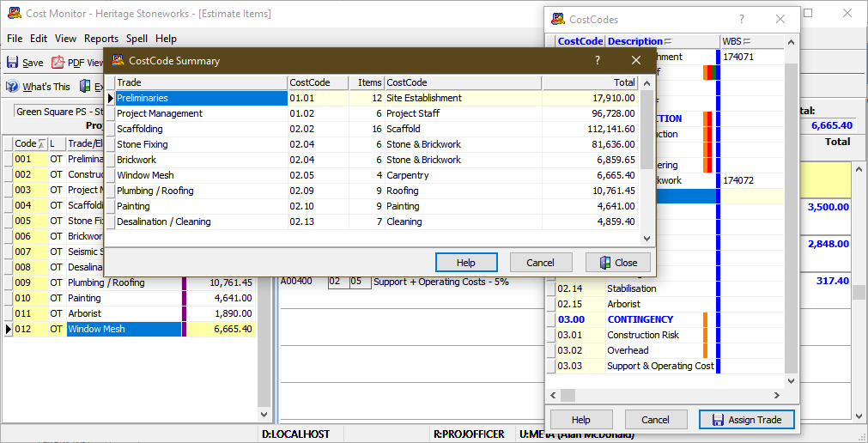Click purple color bar beside Painting row
This screenshot has width=868, height=443.
click(185, 298)
